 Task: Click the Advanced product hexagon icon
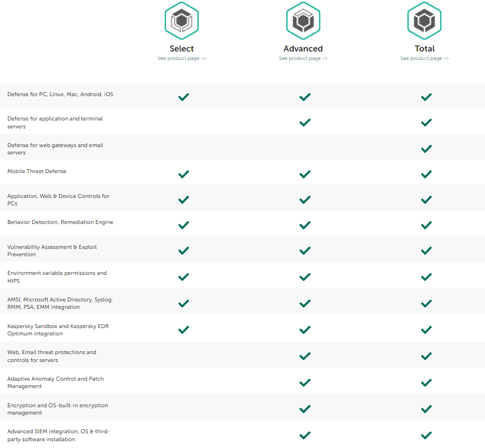click(303, 20)
